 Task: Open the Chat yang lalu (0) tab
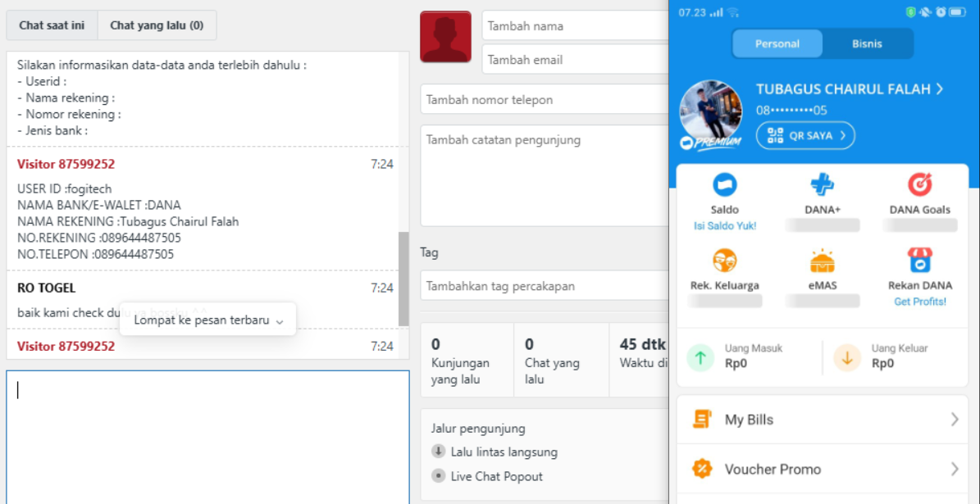click(x=157, y=25)
